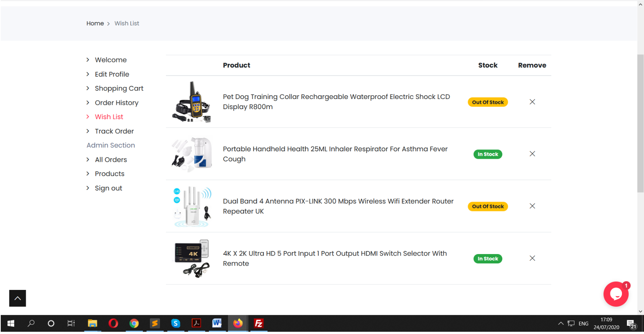Click the chevron beside Welcome
Image resolution: width=644 pixels, height=334 pixels.
pos(88,60)
